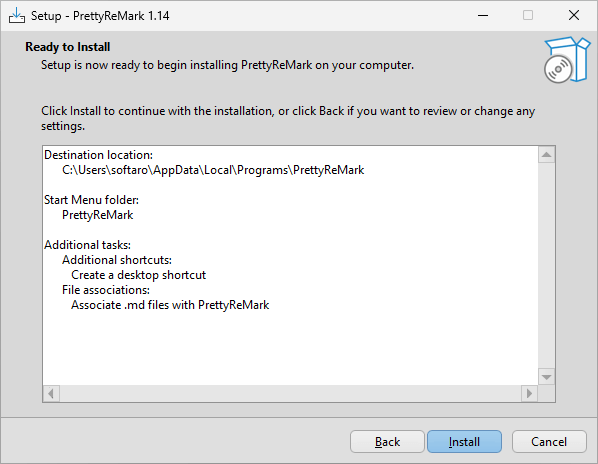Screen dimensions: 598x464
Task: Cancel the PrettyReMark setup
Action: [549, 442]
